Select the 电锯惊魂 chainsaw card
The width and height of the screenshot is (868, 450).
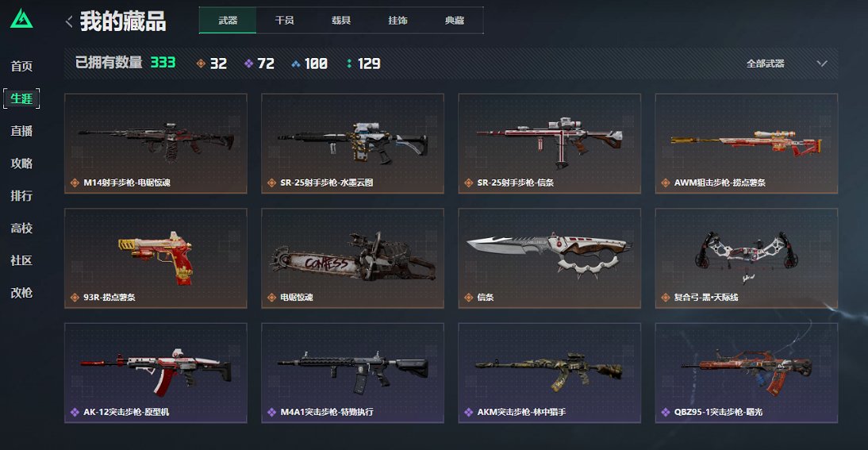click(x=352, y=259)
